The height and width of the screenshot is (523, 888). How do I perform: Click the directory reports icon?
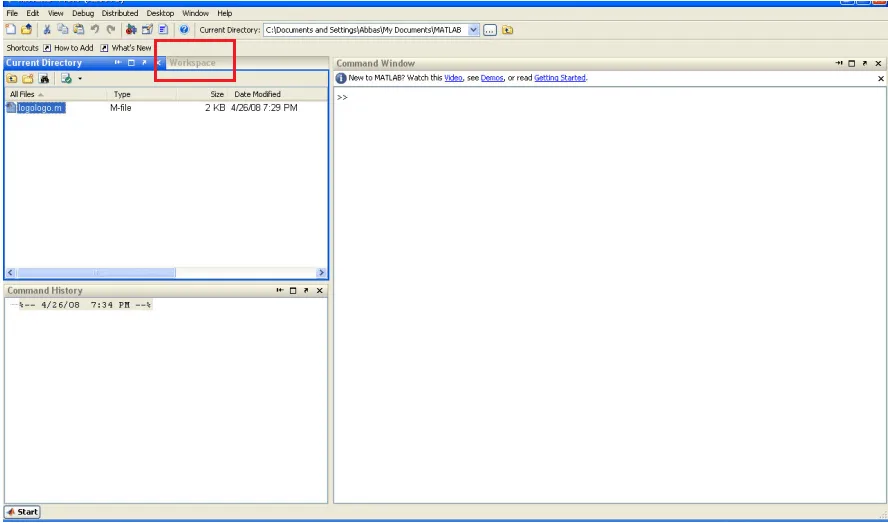click(66, 79)
